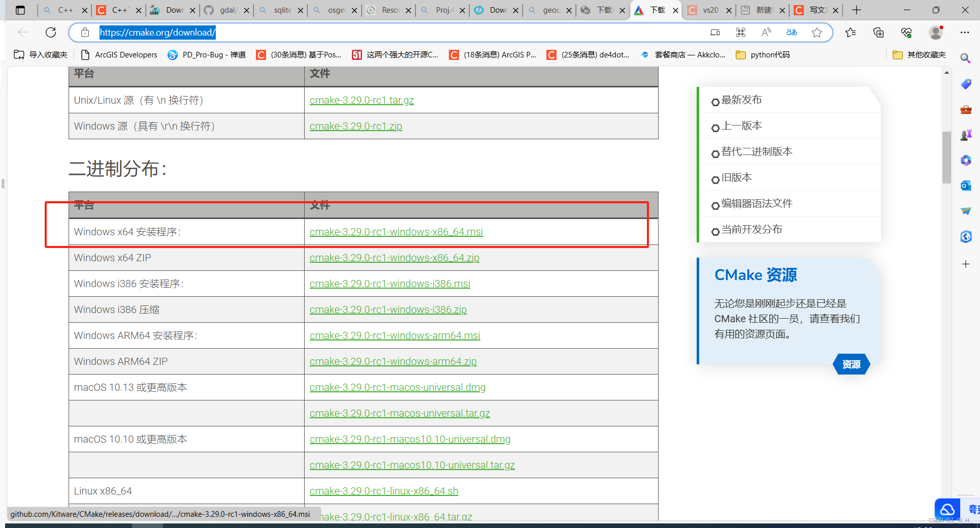This screenshot has width=980, height=528.
Task: Click the translate page icon
Action: pyautogui.click(x=792, y=33)
